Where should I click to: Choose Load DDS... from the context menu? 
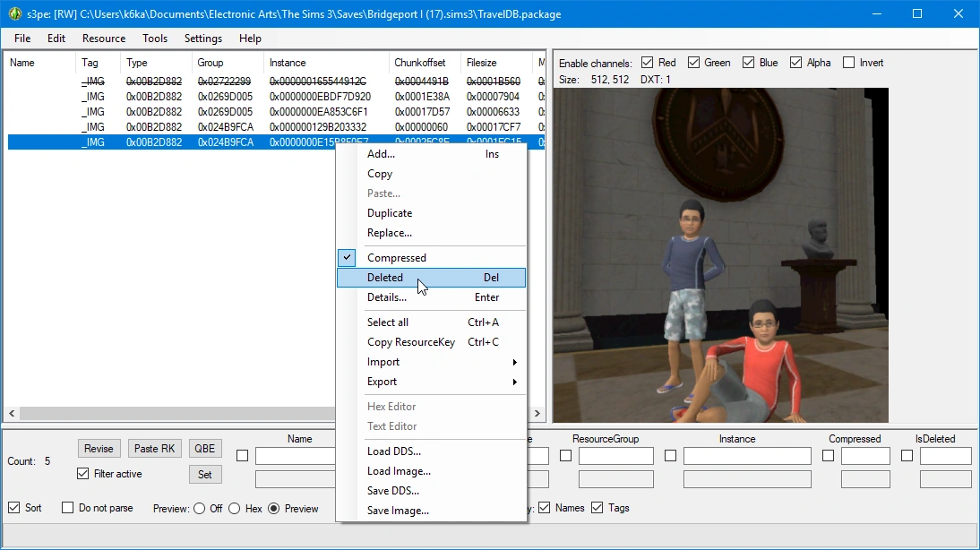tap(431, 451)
